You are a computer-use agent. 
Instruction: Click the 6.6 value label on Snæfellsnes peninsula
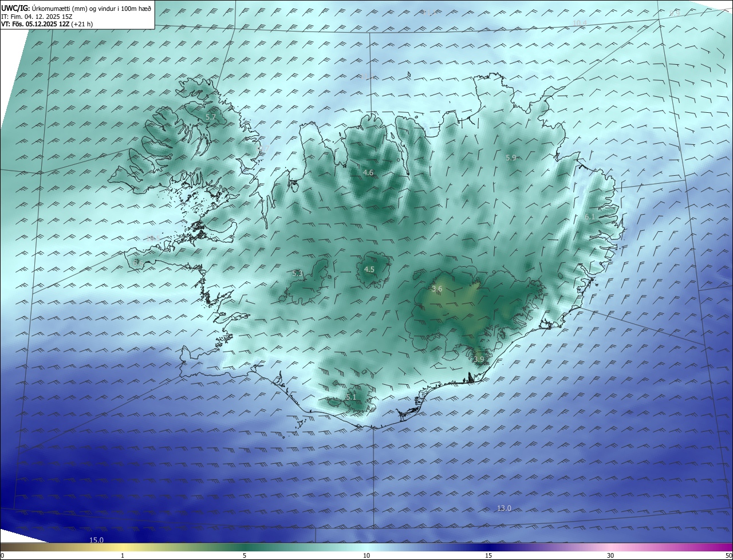pyautogui.click(x=138, y=262)
